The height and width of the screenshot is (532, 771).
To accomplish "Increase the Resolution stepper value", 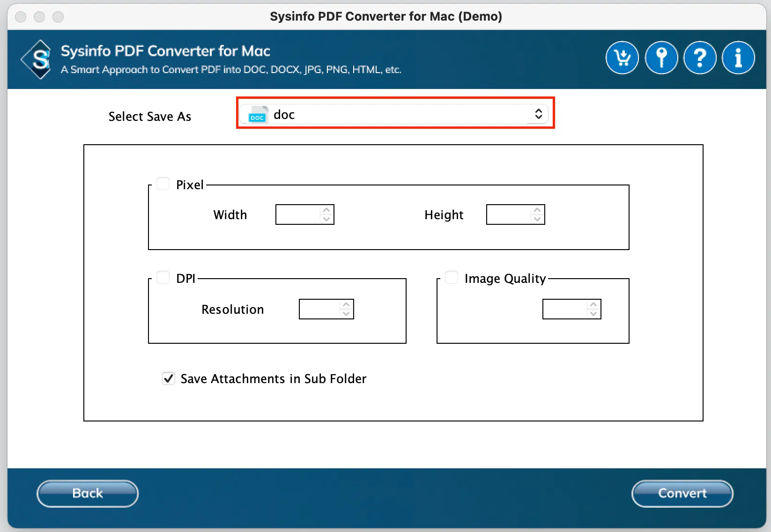I will pos(346,304).
